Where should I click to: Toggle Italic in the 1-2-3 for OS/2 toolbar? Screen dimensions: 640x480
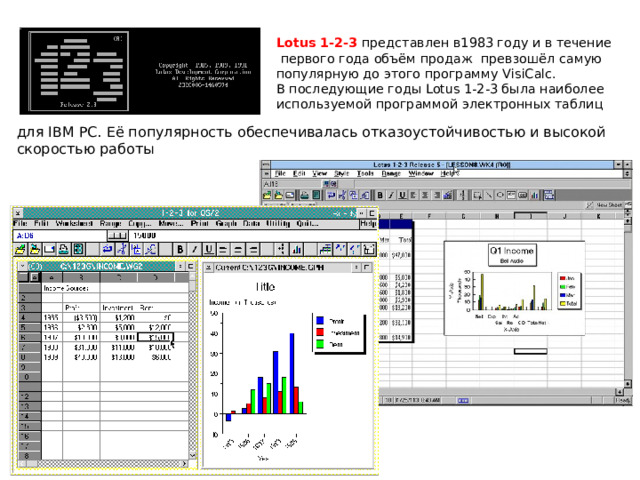pos(195,249)
